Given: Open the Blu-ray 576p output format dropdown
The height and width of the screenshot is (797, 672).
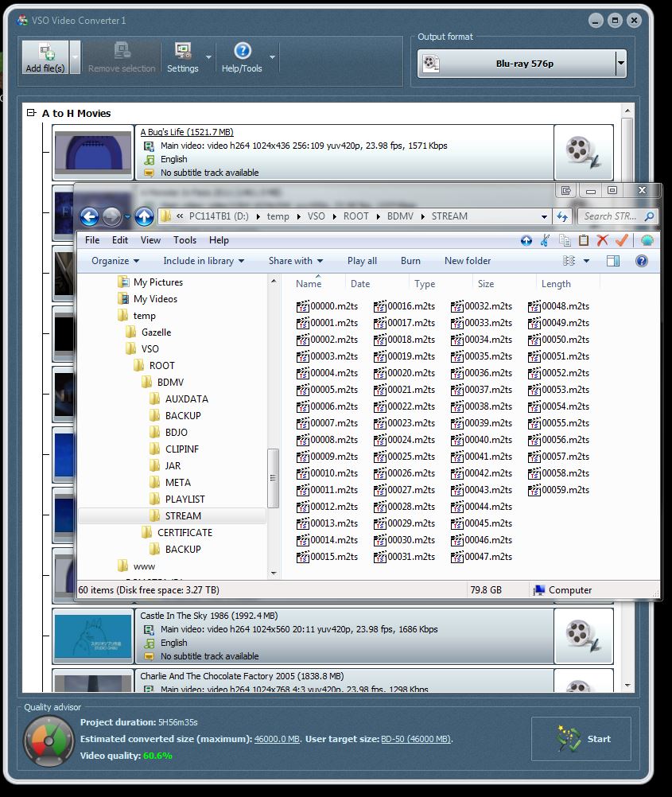Looking at the screenshot, I should click(522, 64).
